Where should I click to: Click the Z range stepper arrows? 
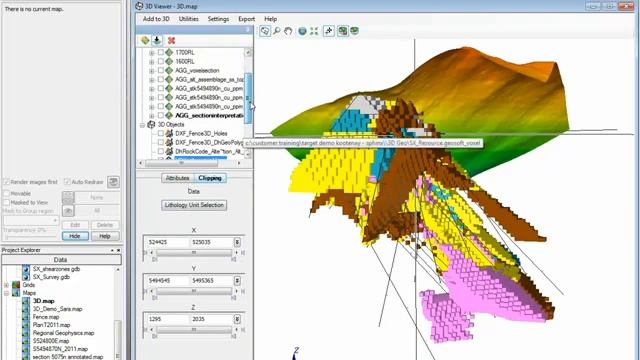(237, 319)
